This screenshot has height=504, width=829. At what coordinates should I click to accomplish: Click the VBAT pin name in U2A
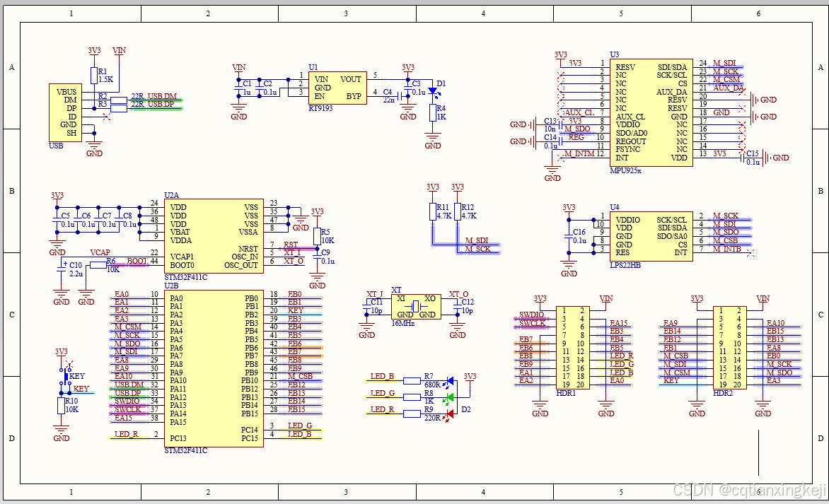click(180, 232)
